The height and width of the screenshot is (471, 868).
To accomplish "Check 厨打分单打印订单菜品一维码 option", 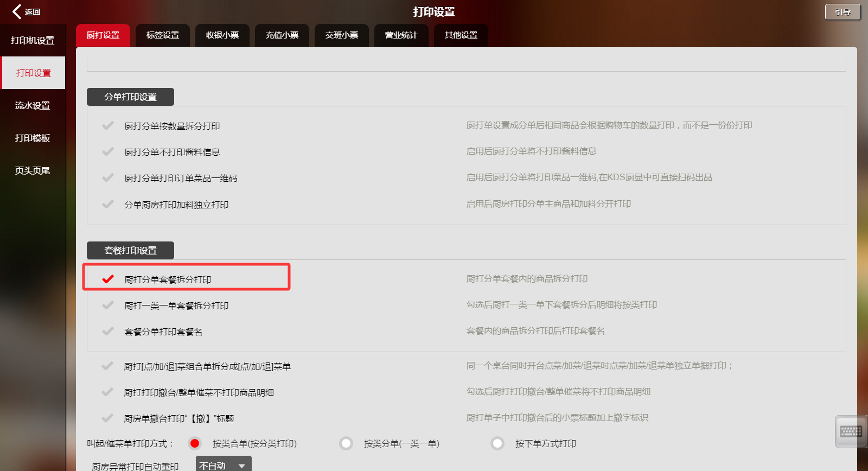I will 108,177.
